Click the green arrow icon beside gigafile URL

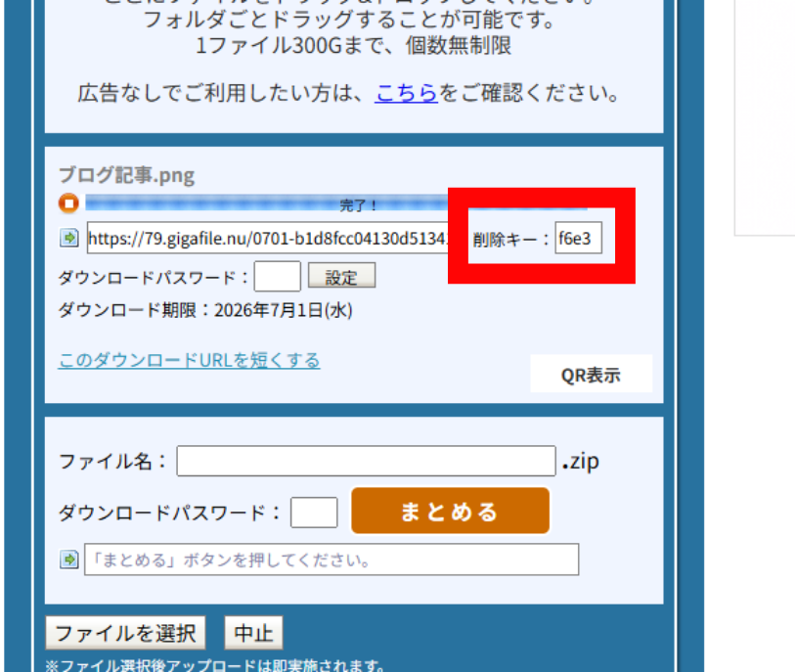coord(69,238)
